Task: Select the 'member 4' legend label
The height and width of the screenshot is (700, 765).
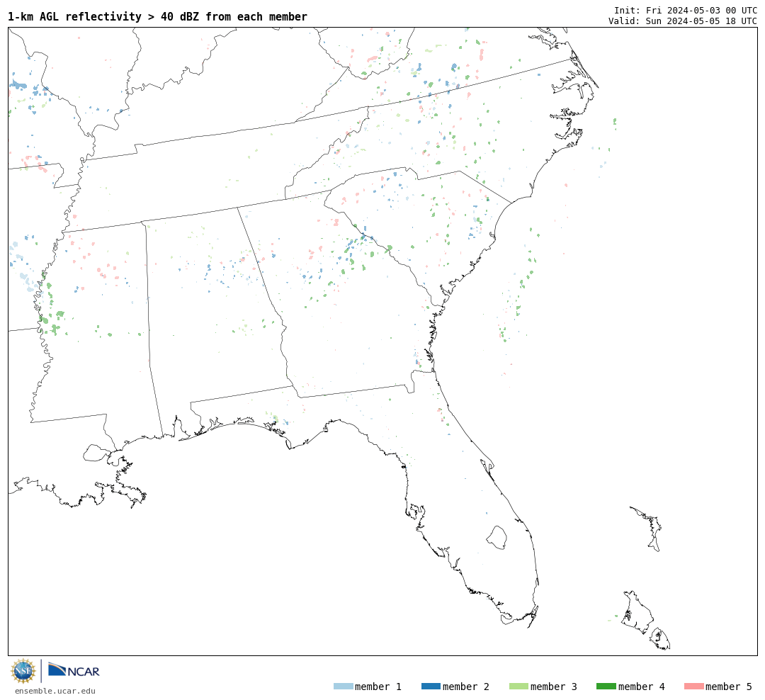Action: (x=641, y=687)
